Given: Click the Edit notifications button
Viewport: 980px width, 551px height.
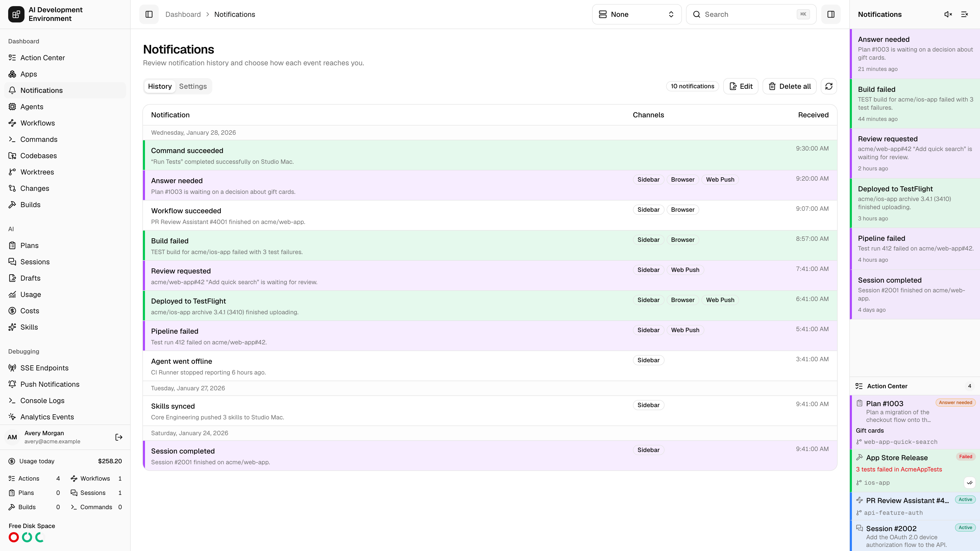Looking at the screenshot, I should [x=741, y=86].
